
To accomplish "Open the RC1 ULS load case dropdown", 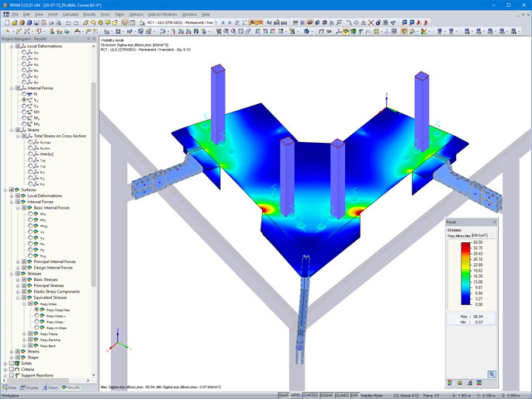I will (x=216, y=23).
